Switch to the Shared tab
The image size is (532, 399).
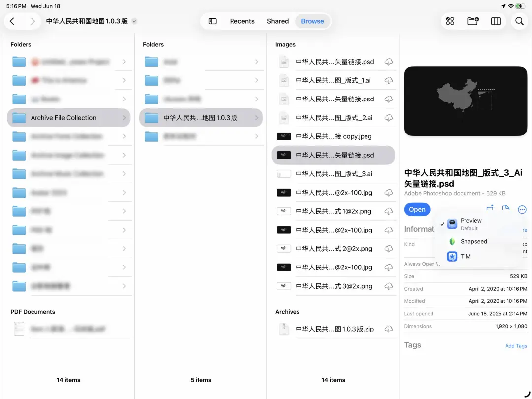click(x=278, y=21)
